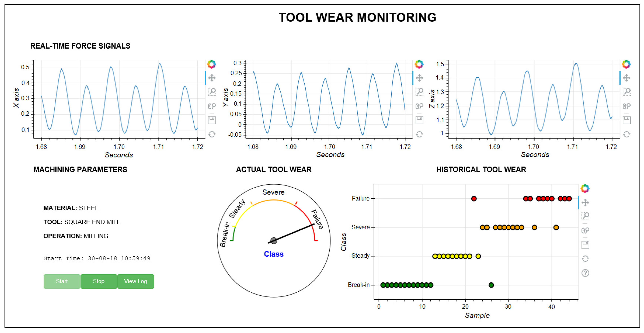Toggle Wheel Zoom on Historical Tool Wear
644x333 pixels.
[585, 230]
